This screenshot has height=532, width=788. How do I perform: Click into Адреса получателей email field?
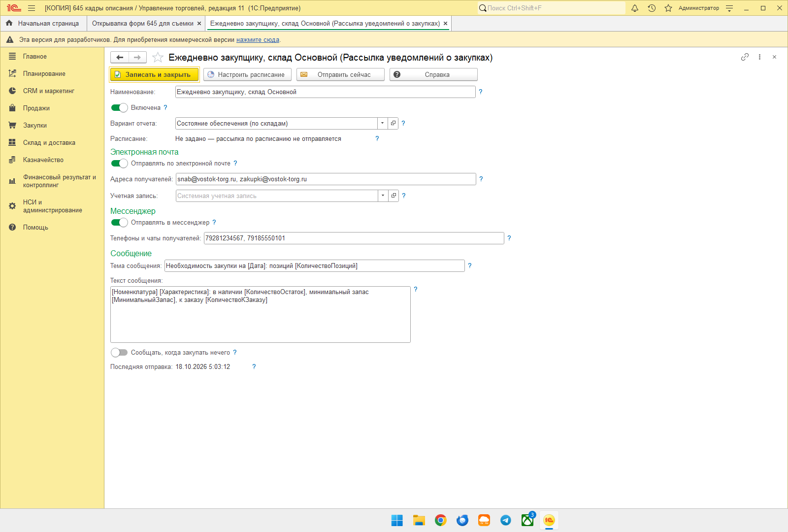click(326, 179)
